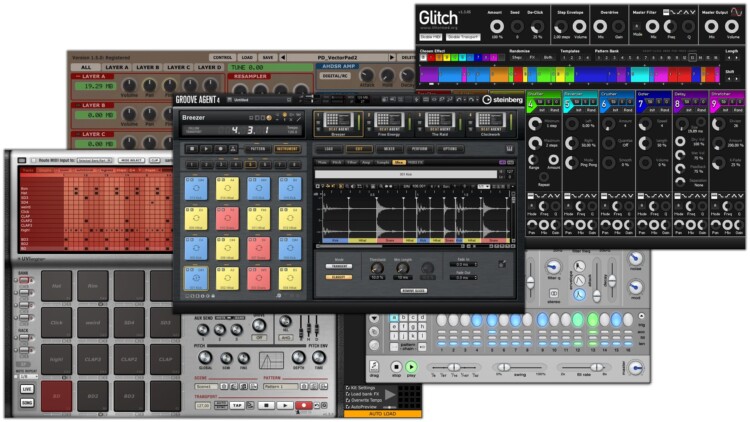The width and height of the screenshot is (750, 422).
Task: Choose the red effect swatch in Glitch
Action: point(431,57)
